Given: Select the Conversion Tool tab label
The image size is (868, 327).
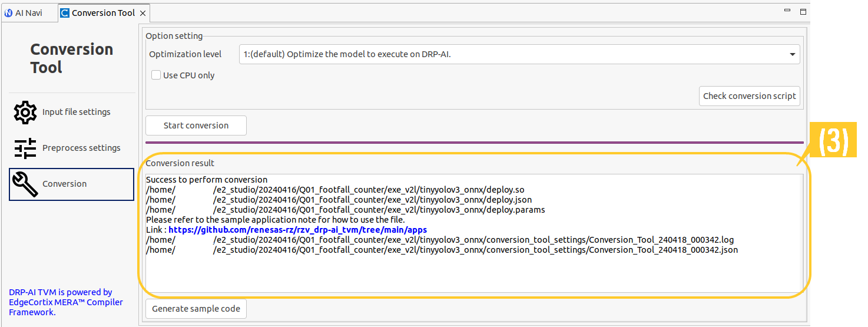Looking at the screenshot, I should coord(103,13).
